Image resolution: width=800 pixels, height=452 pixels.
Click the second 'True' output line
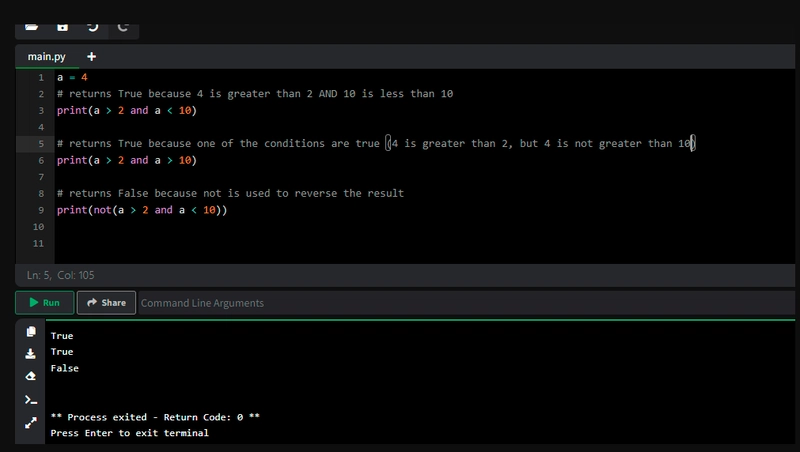click(62, 352)
